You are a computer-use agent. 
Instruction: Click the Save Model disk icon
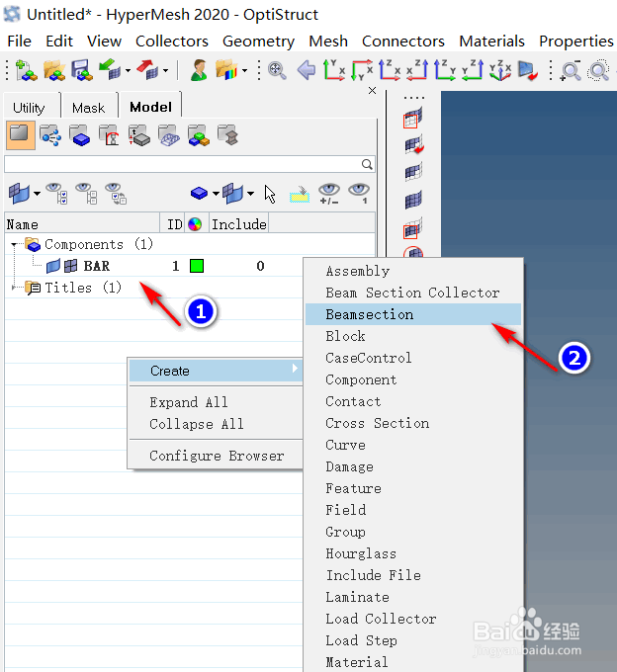click(x=82, y=70)
